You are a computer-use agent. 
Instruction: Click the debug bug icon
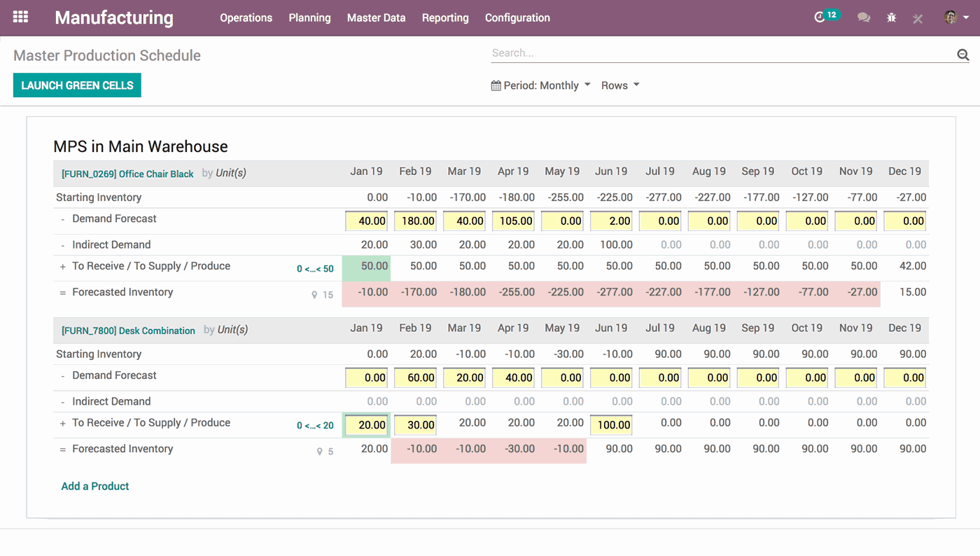[890, 17]
